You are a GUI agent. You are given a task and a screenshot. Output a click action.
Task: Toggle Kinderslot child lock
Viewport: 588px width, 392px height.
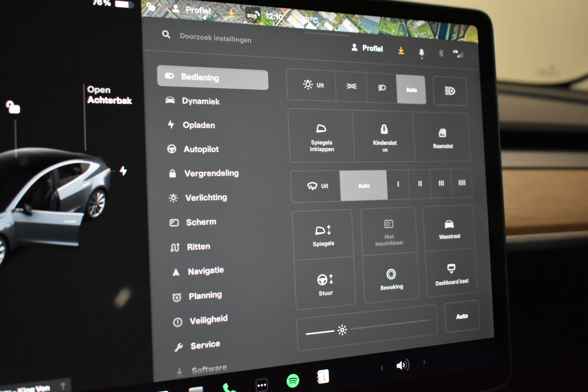point(384,136)
